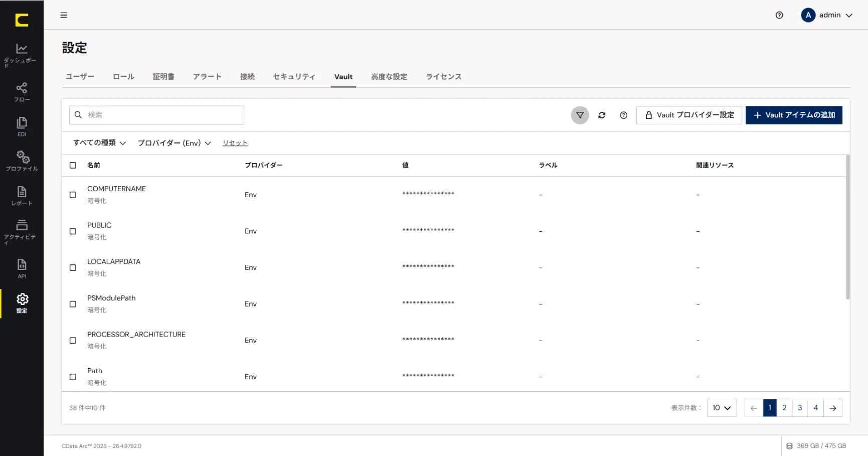This screenshot has height=456, width=868.
Task: Click the 名前 column header
Action: tap(94, 165)
